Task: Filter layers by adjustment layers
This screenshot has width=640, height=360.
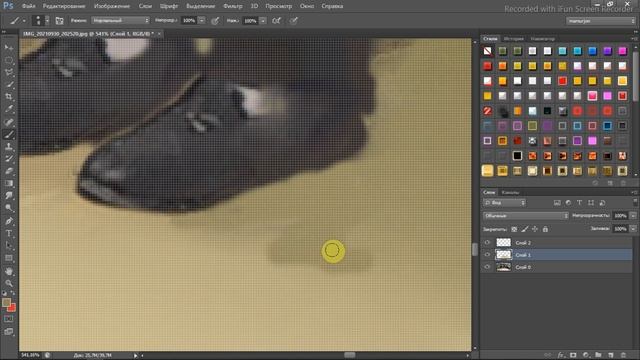Action: 568,203
